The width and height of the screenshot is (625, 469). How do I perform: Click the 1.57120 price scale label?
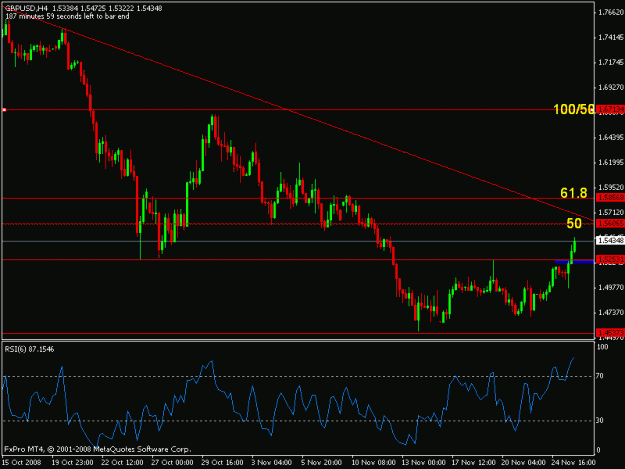[x=611, y=212]
